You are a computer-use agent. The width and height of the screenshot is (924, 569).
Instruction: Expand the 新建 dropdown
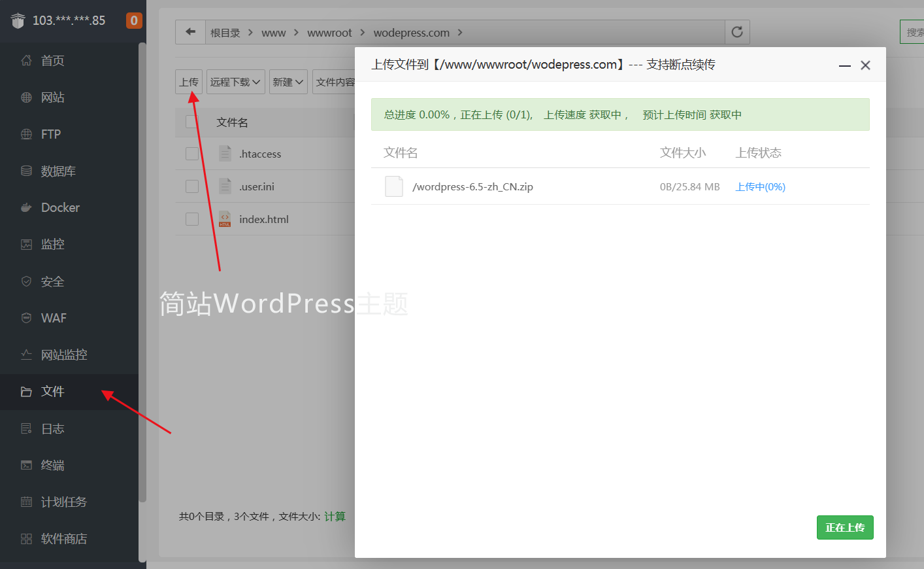288,82
